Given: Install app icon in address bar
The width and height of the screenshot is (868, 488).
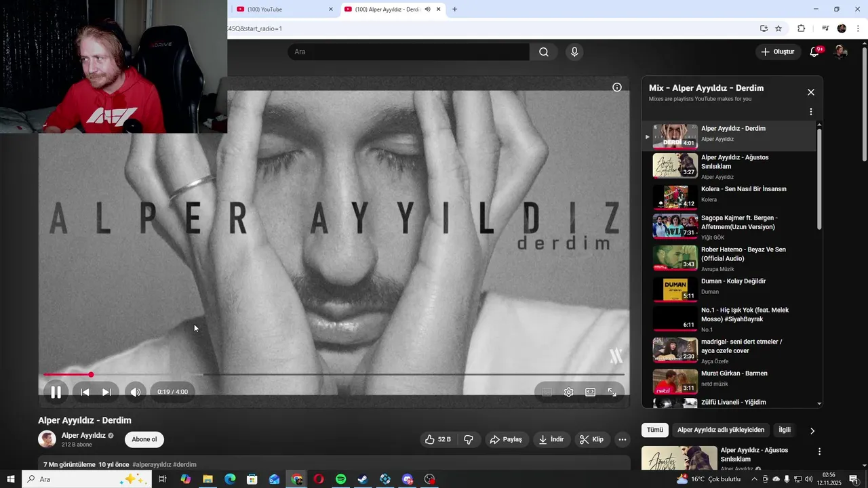Looking at the screenshot, I should pyautogui.click(x=764, y=28).
